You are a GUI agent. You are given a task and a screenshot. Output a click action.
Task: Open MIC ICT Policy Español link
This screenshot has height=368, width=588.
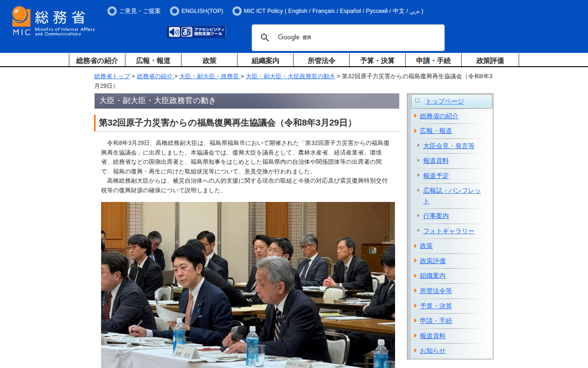[351, 11]
